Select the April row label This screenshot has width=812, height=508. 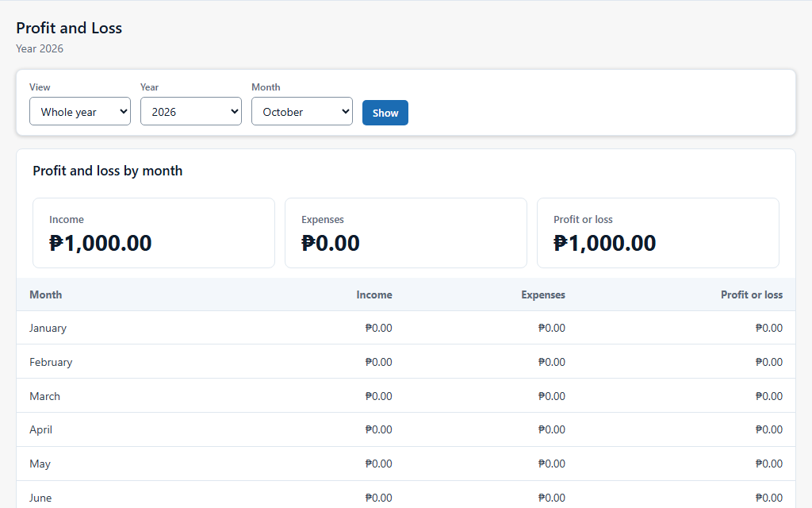pyautogui.click(x=41, y=429)
